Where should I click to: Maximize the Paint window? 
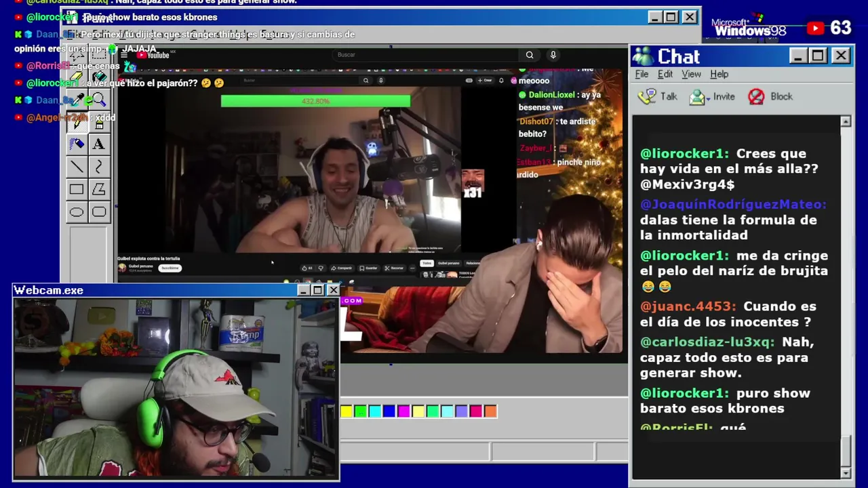pyautogui.click(x=671, y=17)
